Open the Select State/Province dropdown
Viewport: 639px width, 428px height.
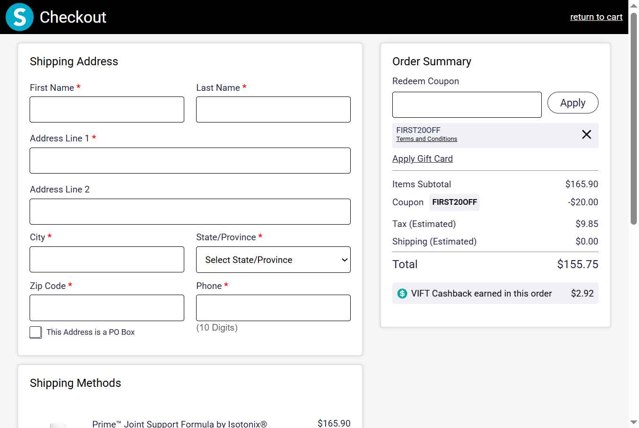pos(273,260)
